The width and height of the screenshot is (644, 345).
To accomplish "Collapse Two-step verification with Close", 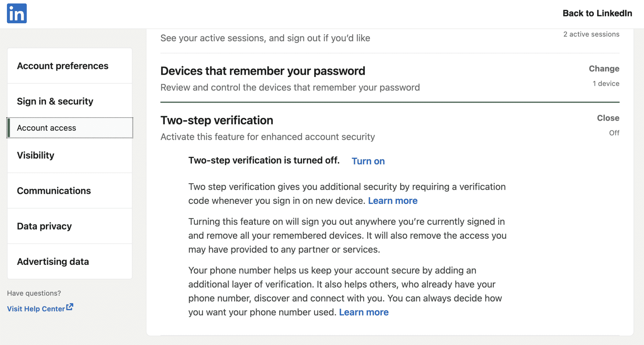I will [608, 118].
